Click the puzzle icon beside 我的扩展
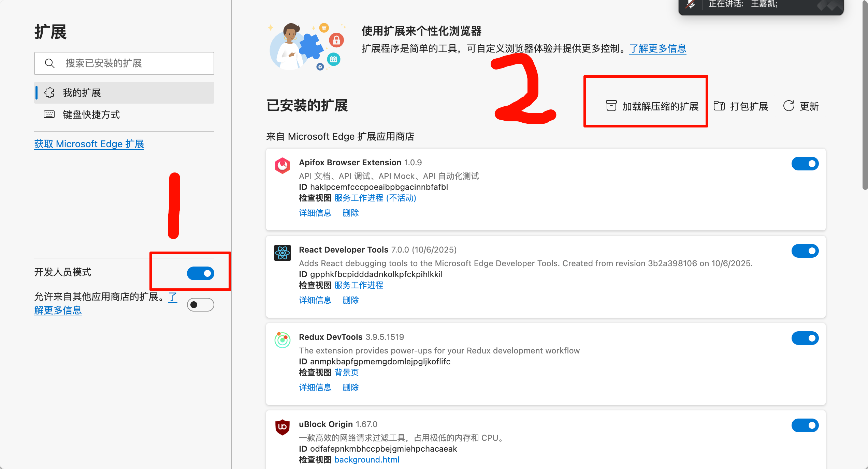This screenshot has width=868, height=469. click(49, 93)
